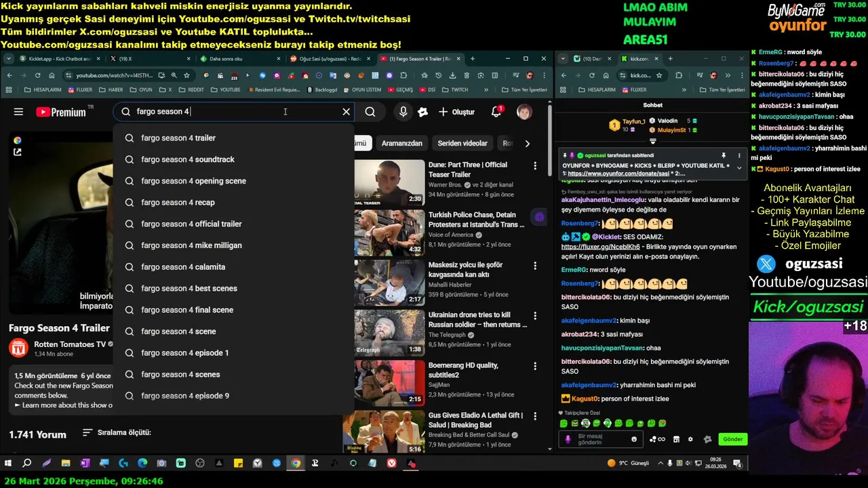Open the extensions puzzle icon in Kick window
868x488 pixels.
(x=679, y=75)
